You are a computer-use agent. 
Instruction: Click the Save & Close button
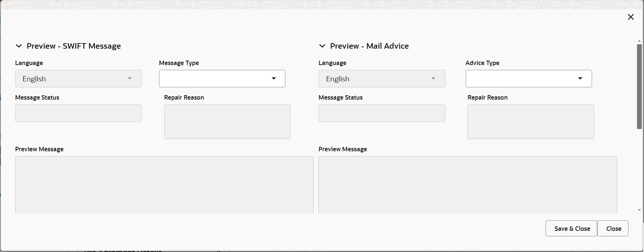(x=572, y=229)
